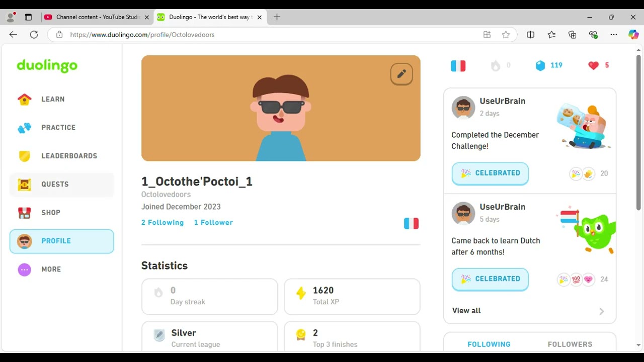Click UseUrBrain avatar on December Challenge post
644x362 pixels.
[x=463, y=108]
